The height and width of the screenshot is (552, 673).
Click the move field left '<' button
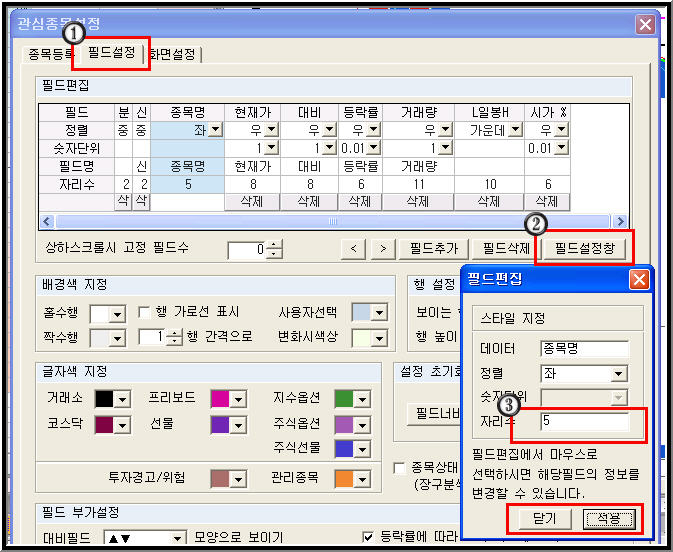click(x=353, y=249)
